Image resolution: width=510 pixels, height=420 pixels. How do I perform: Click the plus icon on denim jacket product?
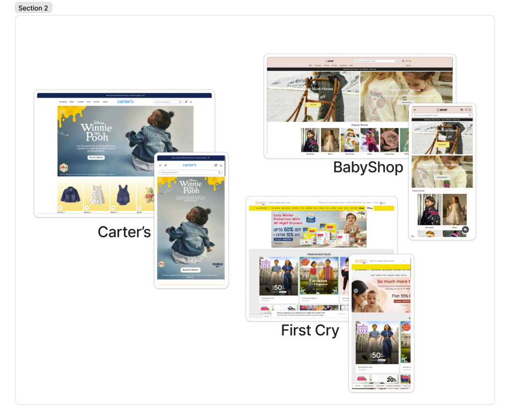point(60,208)
